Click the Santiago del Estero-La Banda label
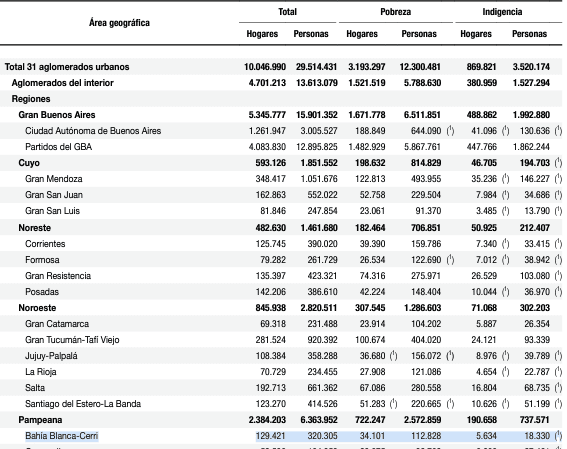 [83, 404]
